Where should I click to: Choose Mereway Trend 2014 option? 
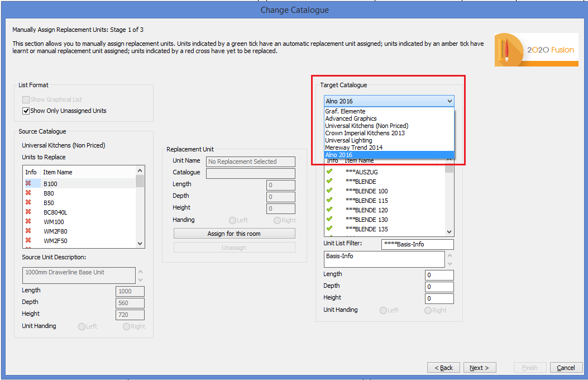pos(389,148)
